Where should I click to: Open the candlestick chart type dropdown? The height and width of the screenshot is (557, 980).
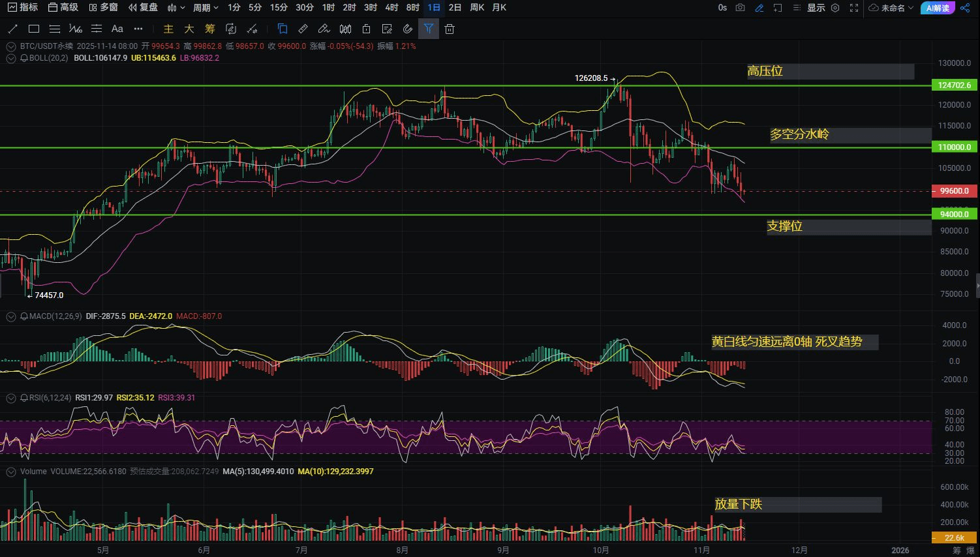click(x=175, y=8)
